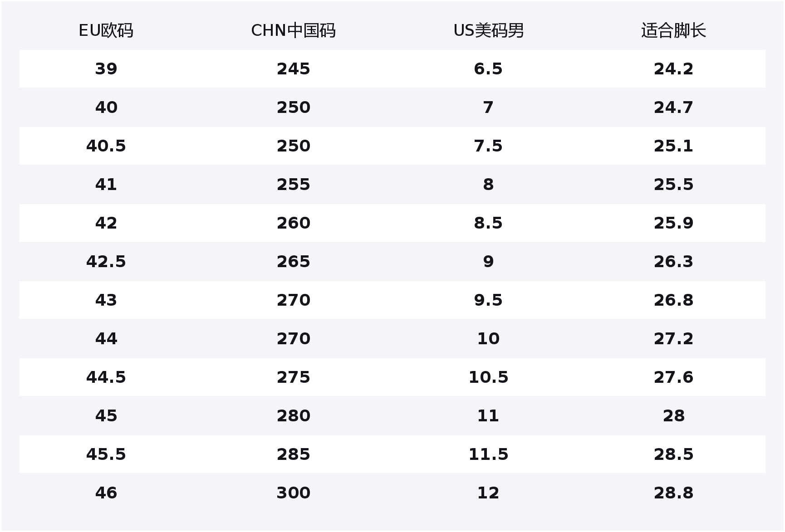Click foot length 27.2 cell
The width and height of the screenshot is (785, 532).
(x=673, y=339)
